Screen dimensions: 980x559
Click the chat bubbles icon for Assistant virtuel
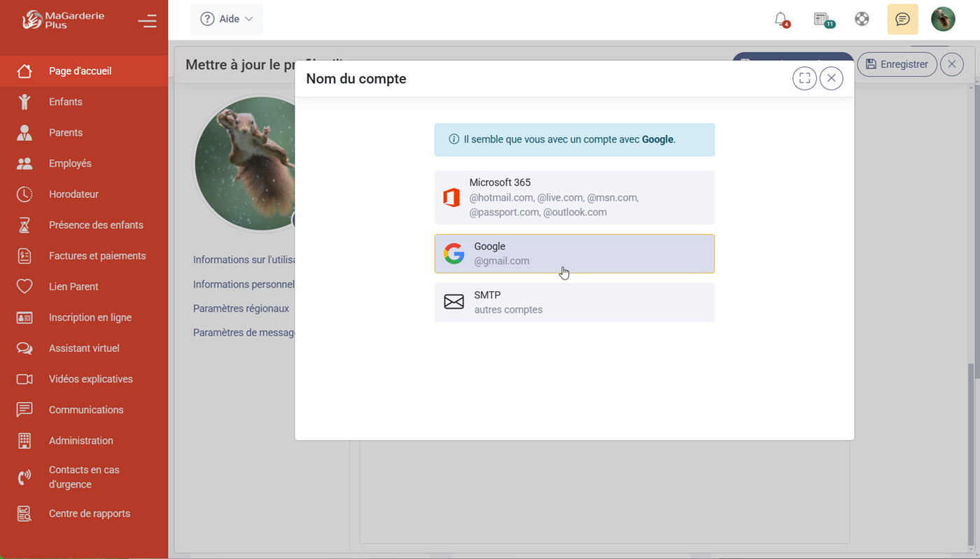pyautogui.click(x=24, y=348)
